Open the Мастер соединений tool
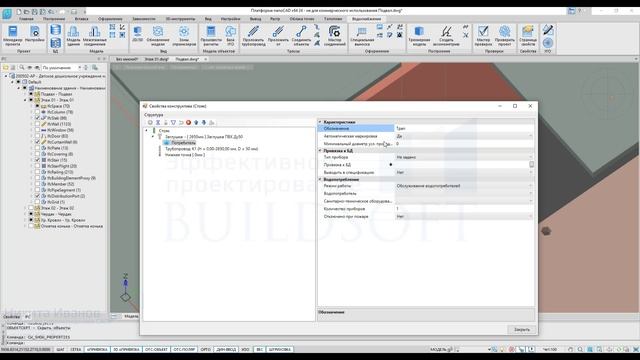Image resolution: width=640 pixels, height=360 pixels. pyautogui.click(x=335, y=36)
